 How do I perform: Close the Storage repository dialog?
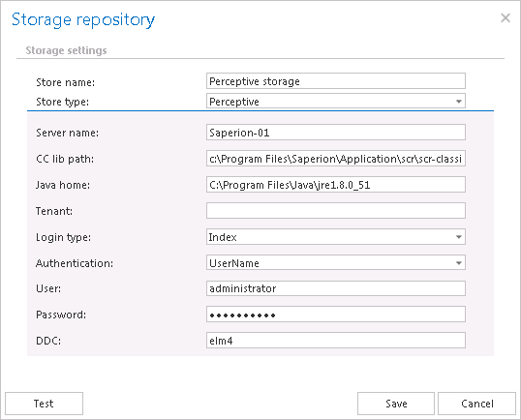click(x=506, y=18)
